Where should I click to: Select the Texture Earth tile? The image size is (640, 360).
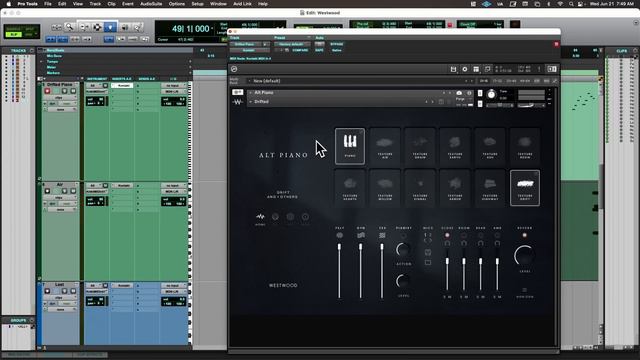pyautogui.click(x=455, y=146)
